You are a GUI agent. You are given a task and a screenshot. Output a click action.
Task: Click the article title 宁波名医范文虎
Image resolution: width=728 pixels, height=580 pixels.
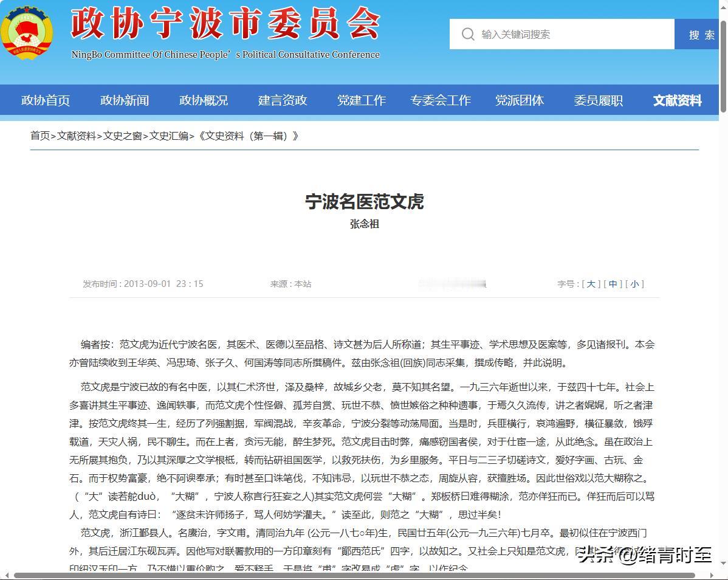[365, 201]
